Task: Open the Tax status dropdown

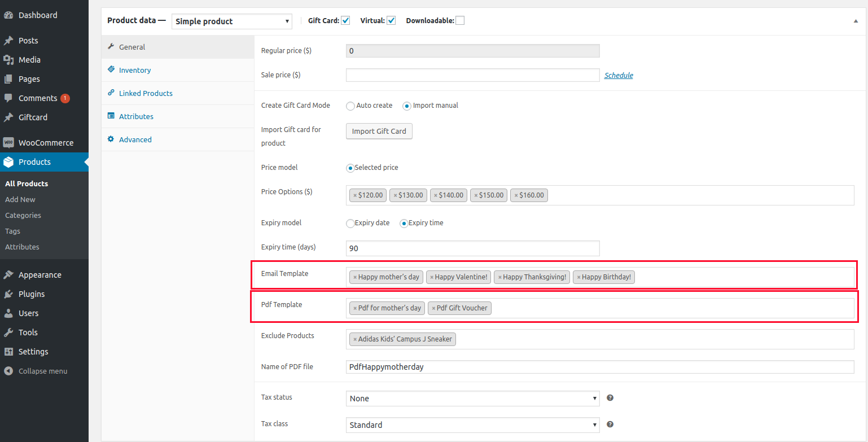Action: (472, 399)
